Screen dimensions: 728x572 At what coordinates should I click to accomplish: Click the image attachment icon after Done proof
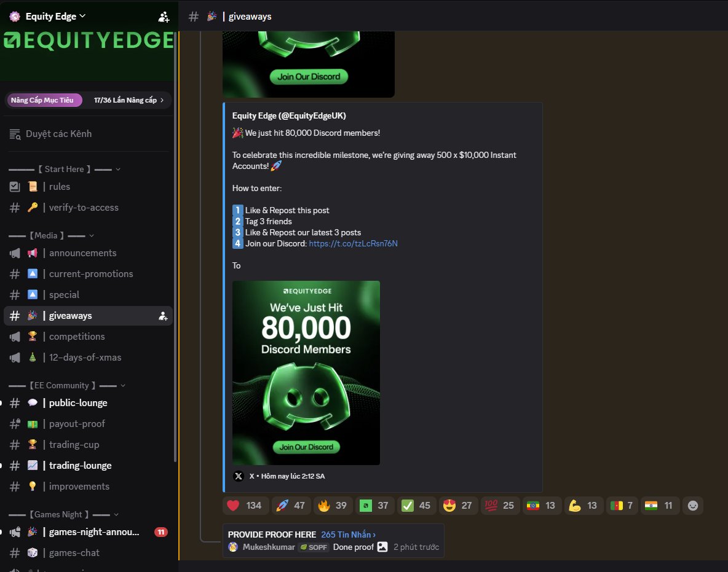382,547
